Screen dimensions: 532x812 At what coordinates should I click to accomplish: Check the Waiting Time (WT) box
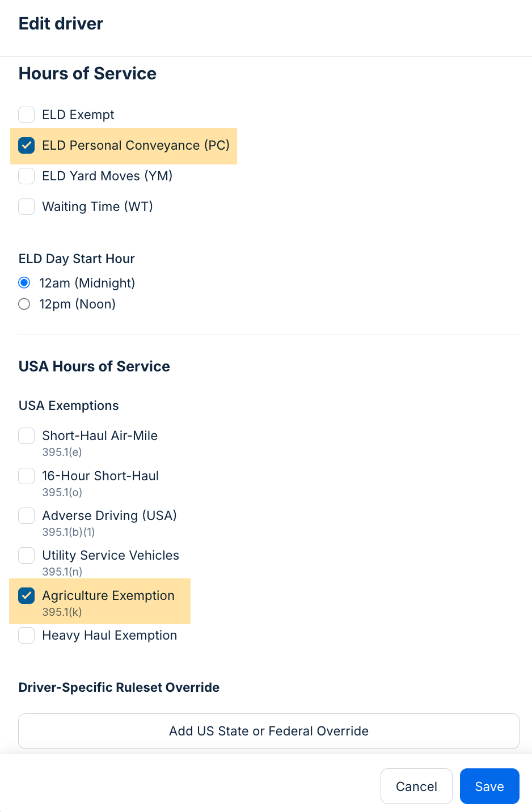pos(27,206)
